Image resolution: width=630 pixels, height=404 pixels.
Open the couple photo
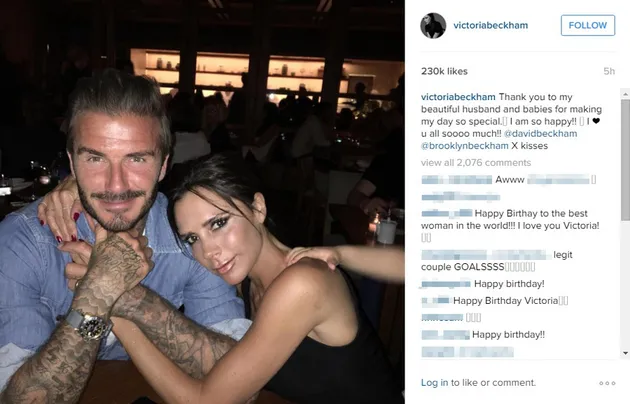(202, 202)
